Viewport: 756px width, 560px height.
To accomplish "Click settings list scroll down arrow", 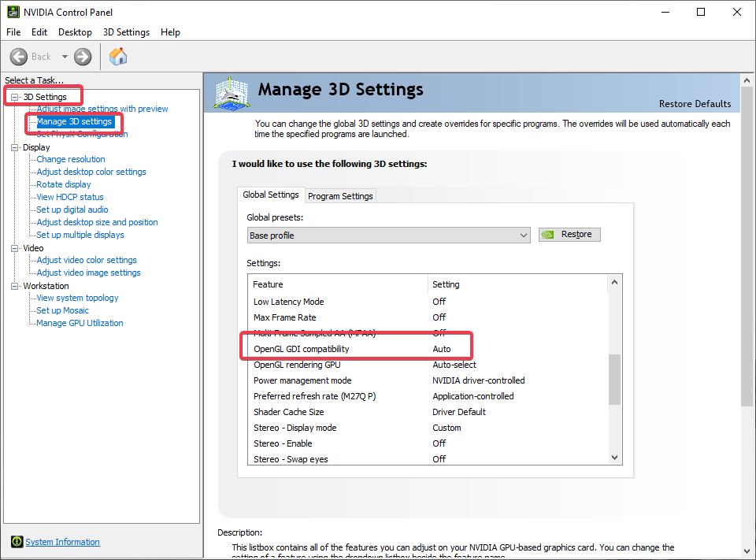I will pos(614,458).
